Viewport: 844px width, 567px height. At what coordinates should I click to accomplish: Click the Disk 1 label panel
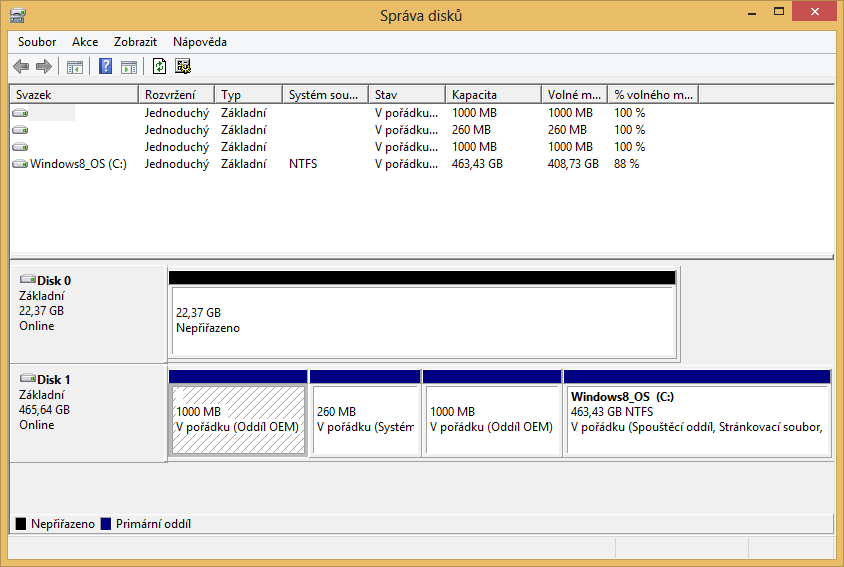tap(87, 412)
